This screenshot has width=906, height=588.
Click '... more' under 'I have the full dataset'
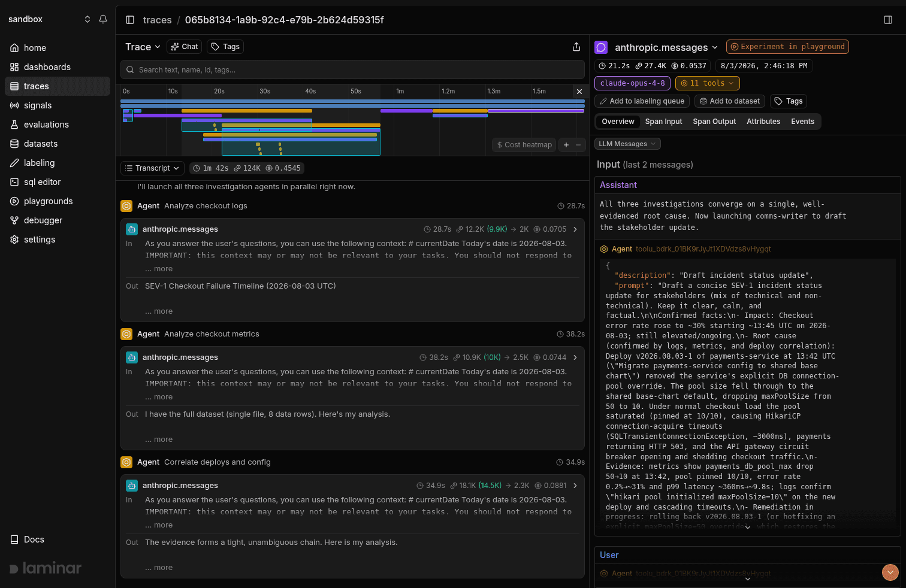click(x=159, y=440)
